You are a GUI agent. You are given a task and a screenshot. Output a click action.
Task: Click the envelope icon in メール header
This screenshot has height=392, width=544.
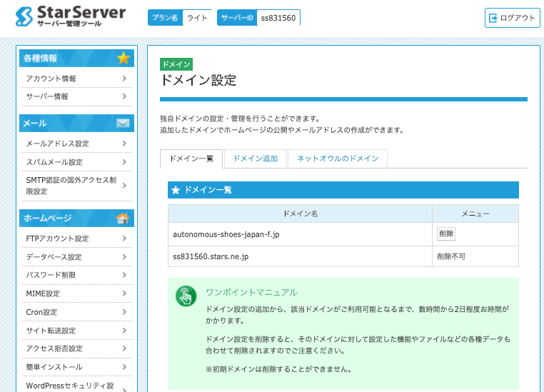coord(124,124)
